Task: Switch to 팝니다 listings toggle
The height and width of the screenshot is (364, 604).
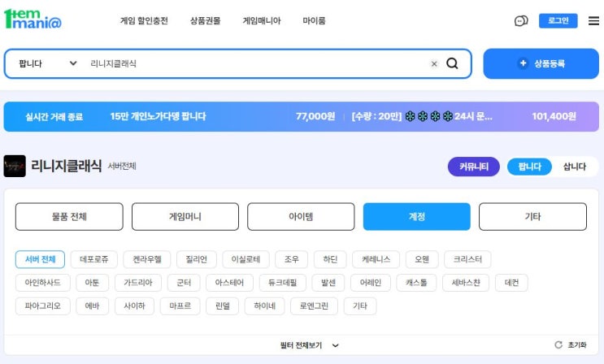Action: [529, 167]
